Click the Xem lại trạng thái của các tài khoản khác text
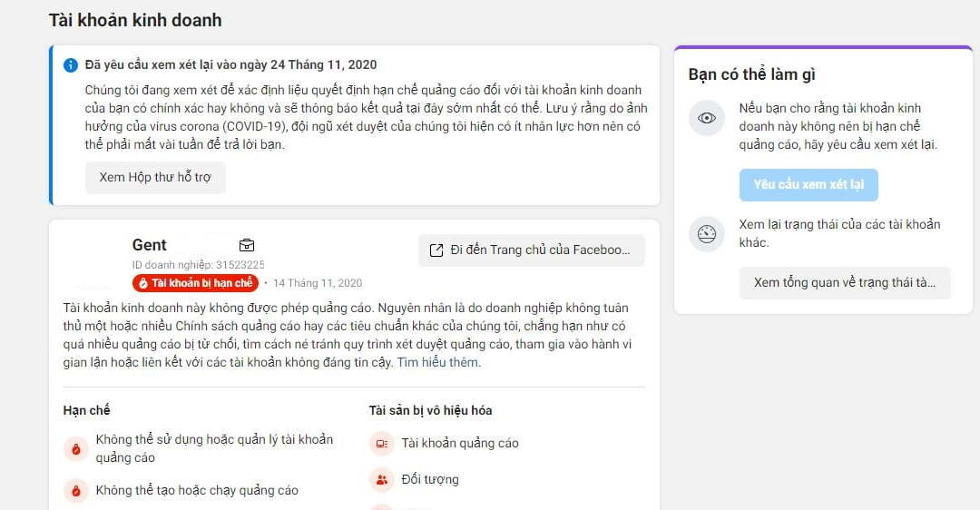 click(839, 233)
